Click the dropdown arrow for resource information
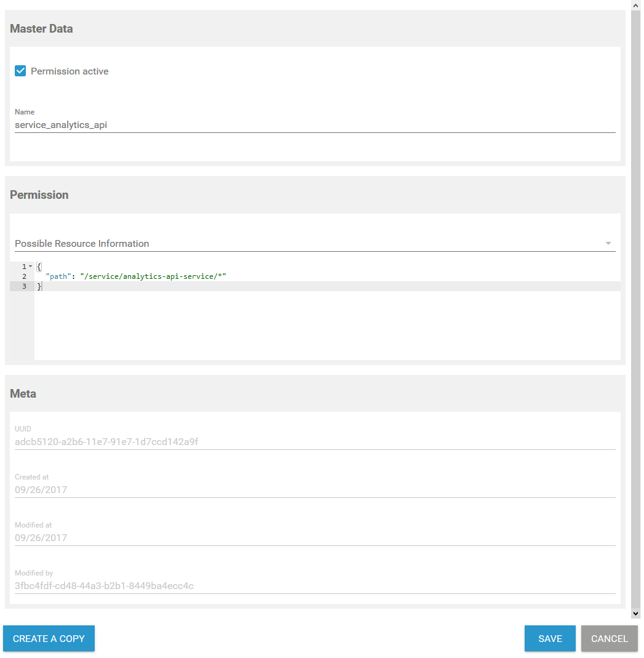 click(x=608, y=244)
